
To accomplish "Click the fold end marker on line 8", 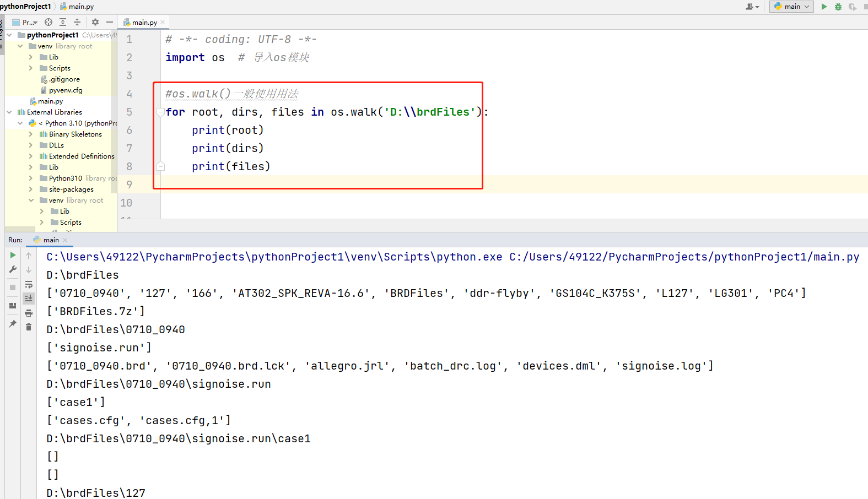I will [x=160, y=166].
